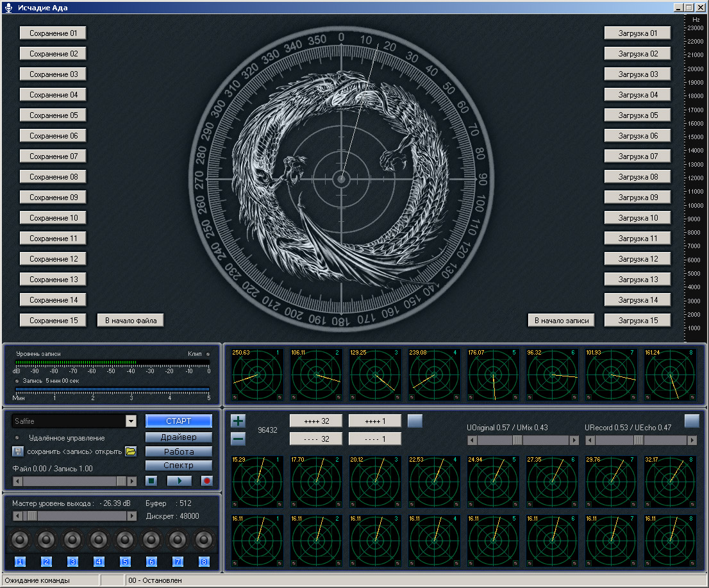Toggle blue channel button 7
The height and width of the screenshot is (588, 709).
coord(177,562)
